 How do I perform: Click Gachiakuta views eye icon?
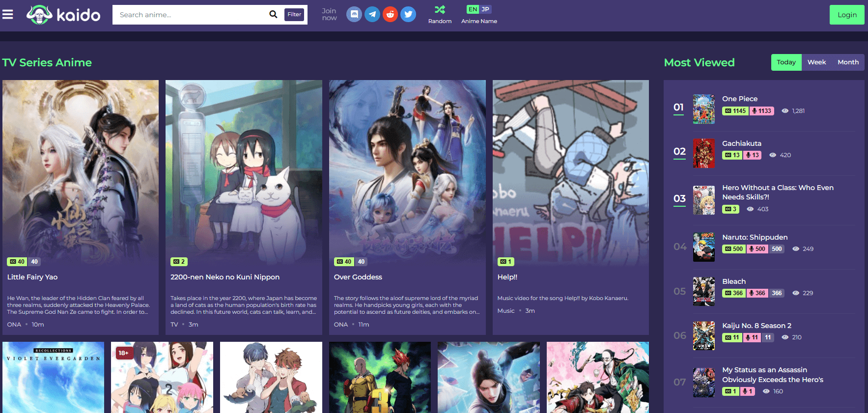coord(773,155)
